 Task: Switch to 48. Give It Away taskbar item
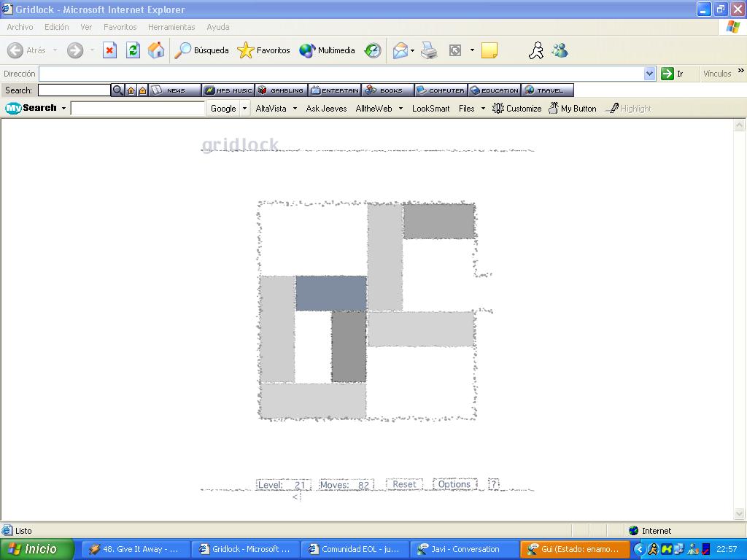136,549
